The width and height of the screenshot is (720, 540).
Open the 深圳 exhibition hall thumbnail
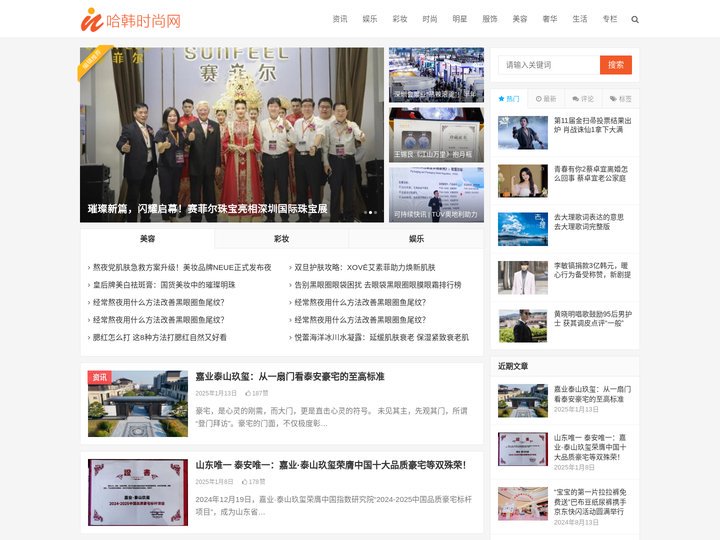(x=436, y=75)
